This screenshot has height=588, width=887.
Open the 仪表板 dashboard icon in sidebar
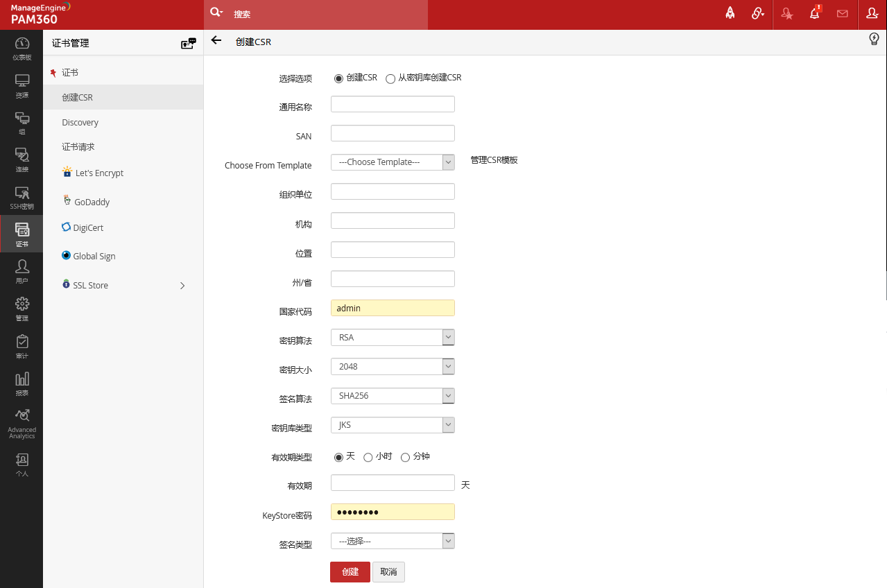coord(21,48)
